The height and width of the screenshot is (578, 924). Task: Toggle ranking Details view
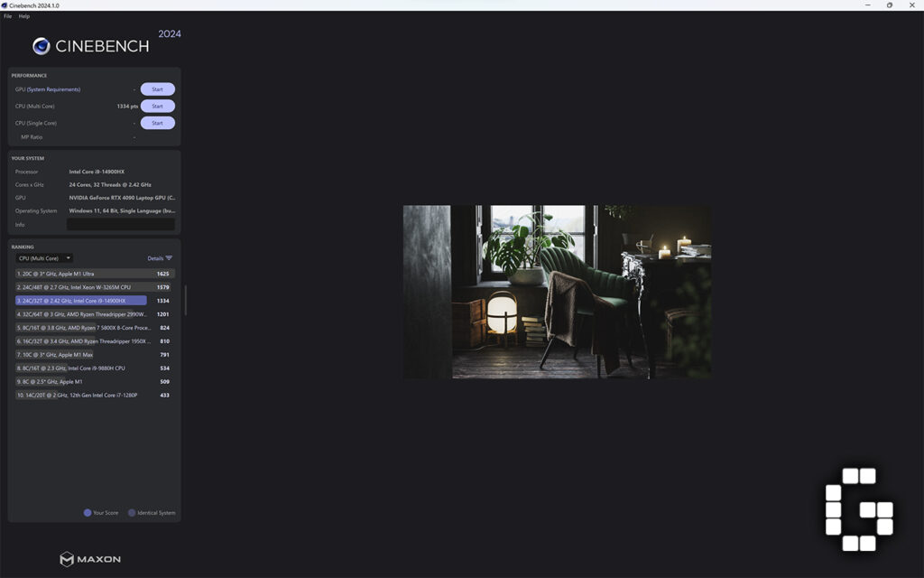coord(160,258)
